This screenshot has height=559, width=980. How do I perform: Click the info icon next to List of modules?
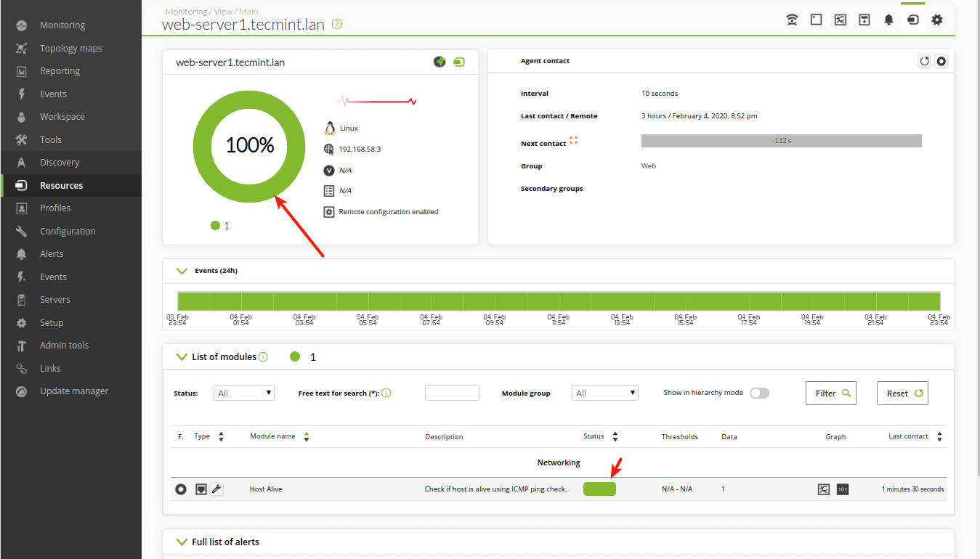pyautogui.click(x=263, y=357)
